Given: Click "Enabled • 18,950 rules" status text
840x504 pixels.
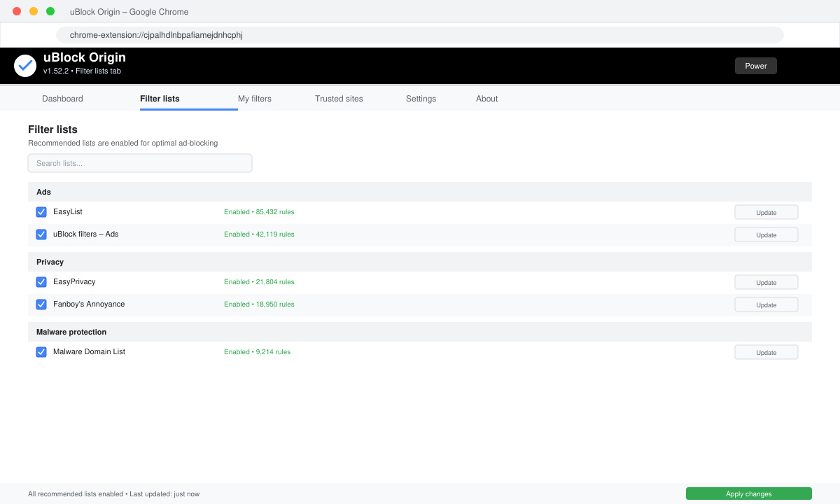Looking at the screenshot, I should click(259, 304).
